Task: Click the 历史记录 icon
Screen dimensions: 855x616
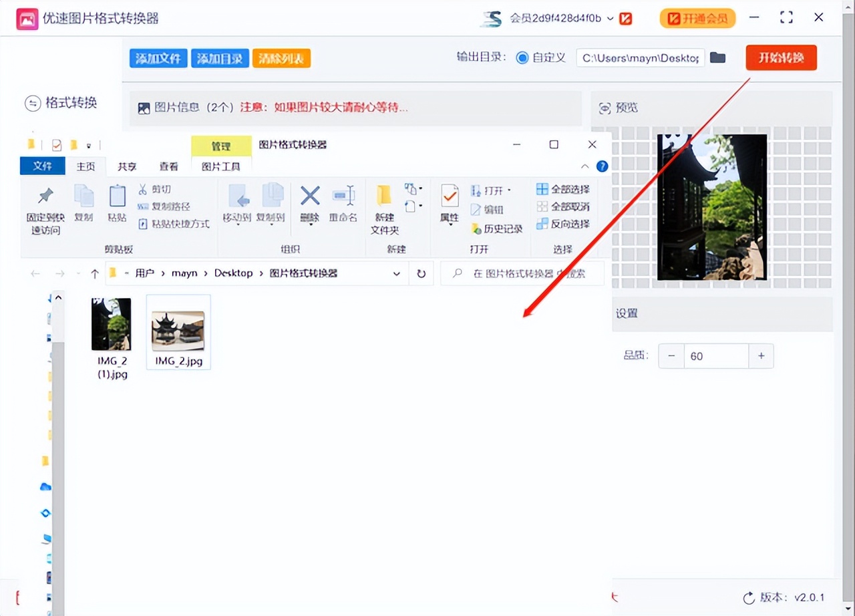Action: (476, 228)
